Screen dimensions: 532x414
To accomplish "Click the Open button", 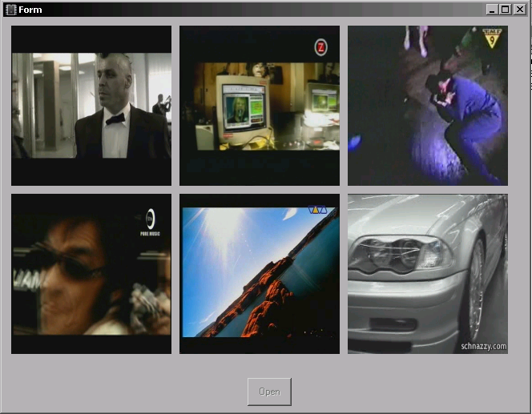I will 269,392.
